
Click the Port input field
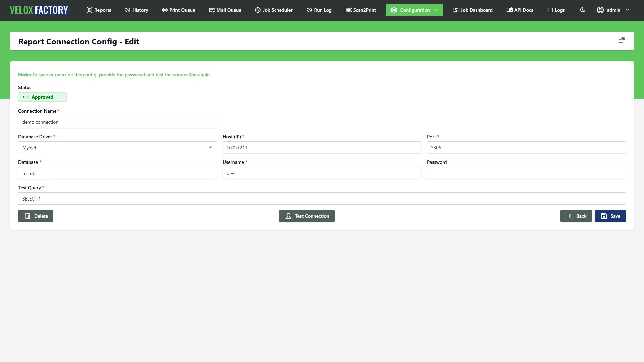[526, 147]
